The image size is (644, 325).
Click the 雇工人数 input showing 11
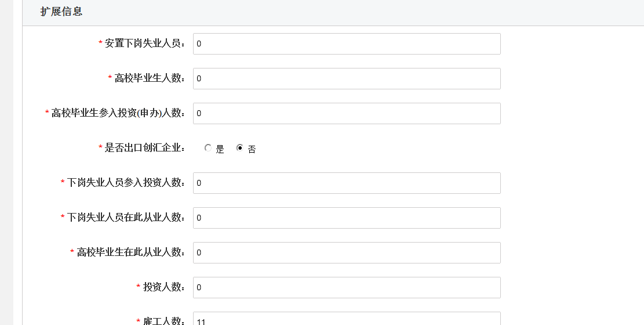point(347,320)
